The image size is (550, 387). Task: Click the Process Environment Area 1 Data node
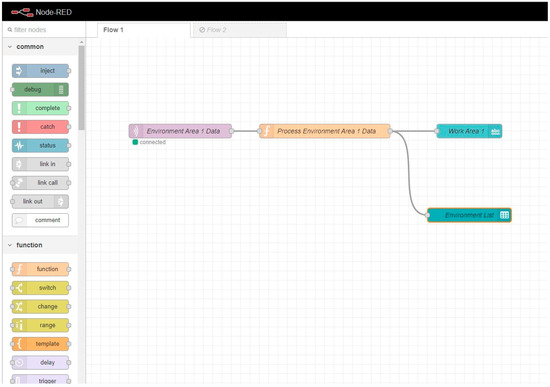pyautogui.click(x=325, y=131)
